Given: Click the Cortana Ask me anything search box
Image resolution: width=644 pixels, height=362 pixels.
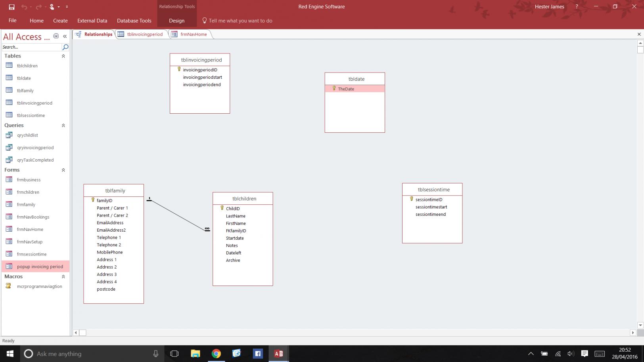Looking at the screenshot, I should 92,354.
